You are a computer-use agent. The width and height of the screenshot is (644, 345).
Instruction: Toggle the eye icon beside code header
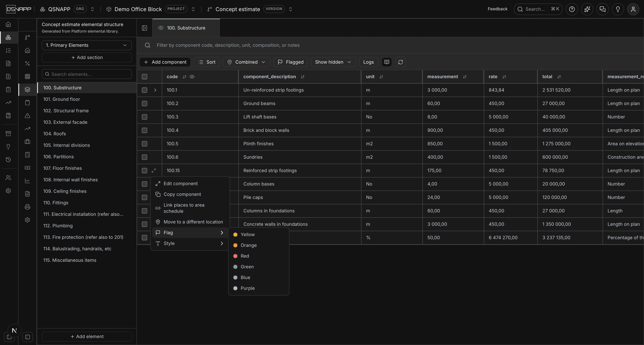click(192, 77)
